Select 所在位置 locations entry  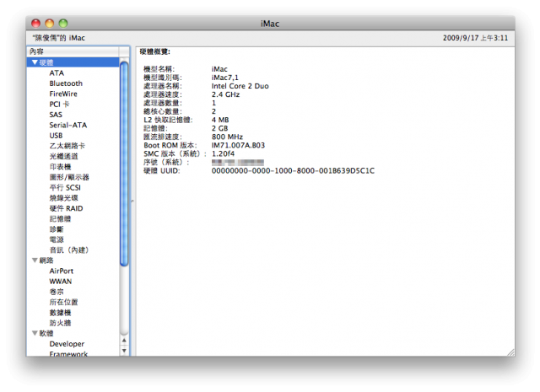click(64, 302)
